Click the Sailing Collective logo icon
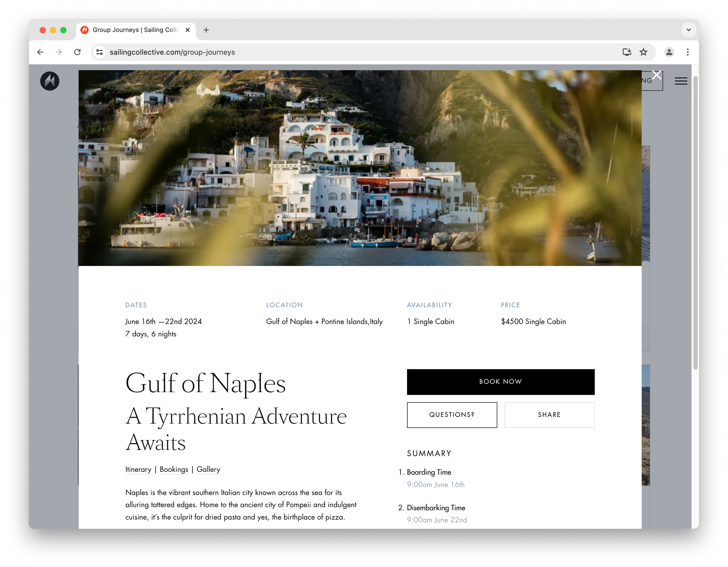This screenshot has height=567, width=728. point(50,81)
